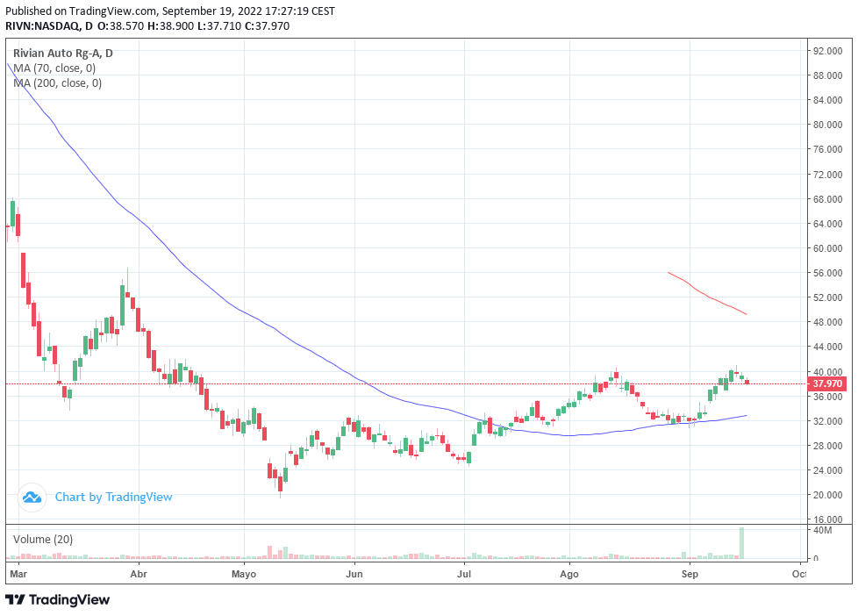Click the TradingView cloud logo icon
The height and width of the screenshot is (616, 858).
(32, 498)
